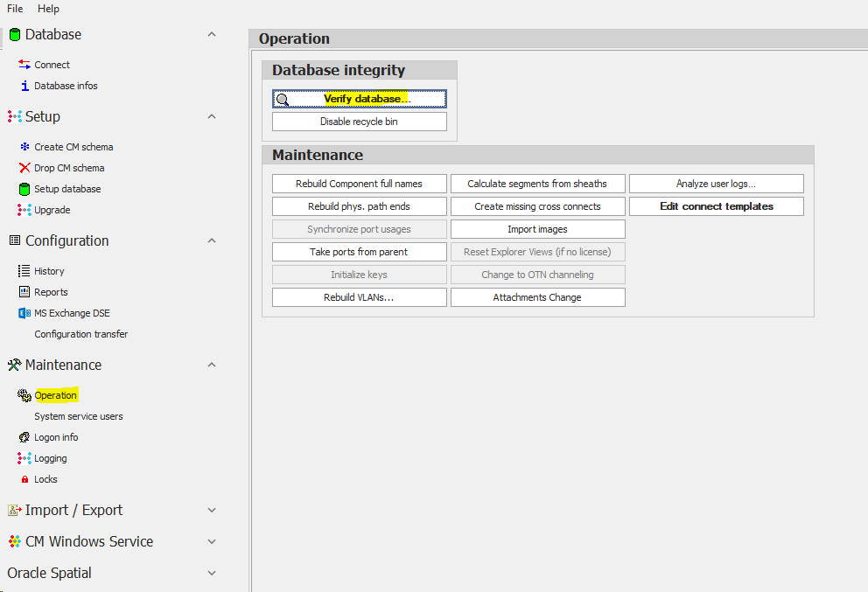
Task: Click the Database infos 'i' icon
Action: pyautogui.click(x=24, y=86)
